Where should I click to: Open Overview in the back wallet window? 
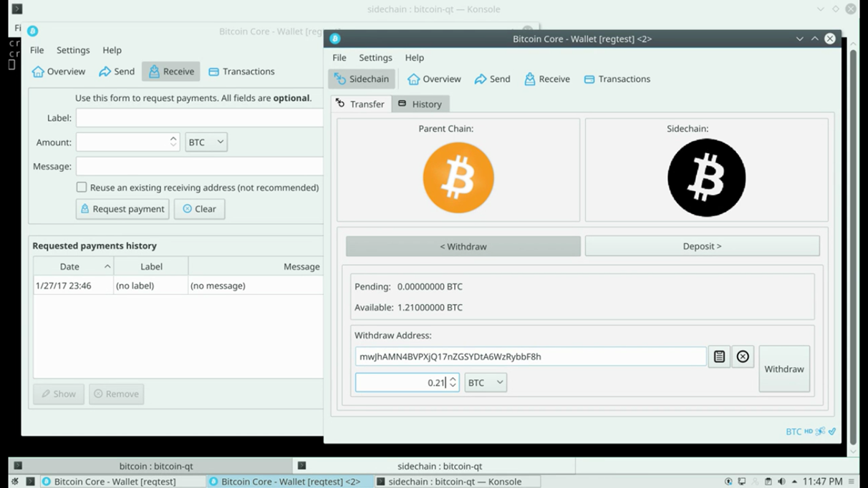point(59,72)
